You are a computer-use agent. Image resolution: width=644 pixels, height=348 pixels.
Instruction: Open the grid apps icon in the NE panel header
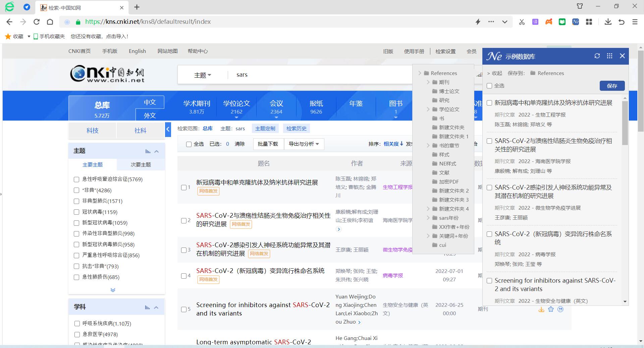pyautogui.click(x=610, y=56)
